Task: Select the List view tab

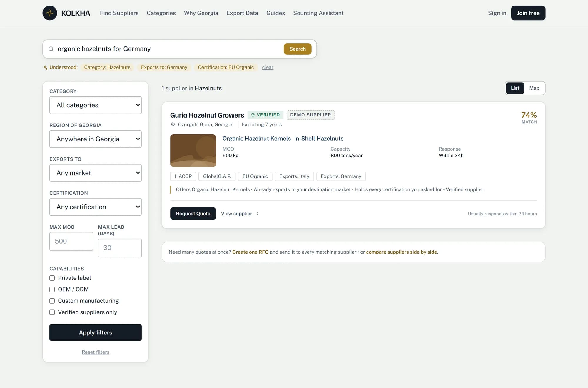Action: point(515,88)
